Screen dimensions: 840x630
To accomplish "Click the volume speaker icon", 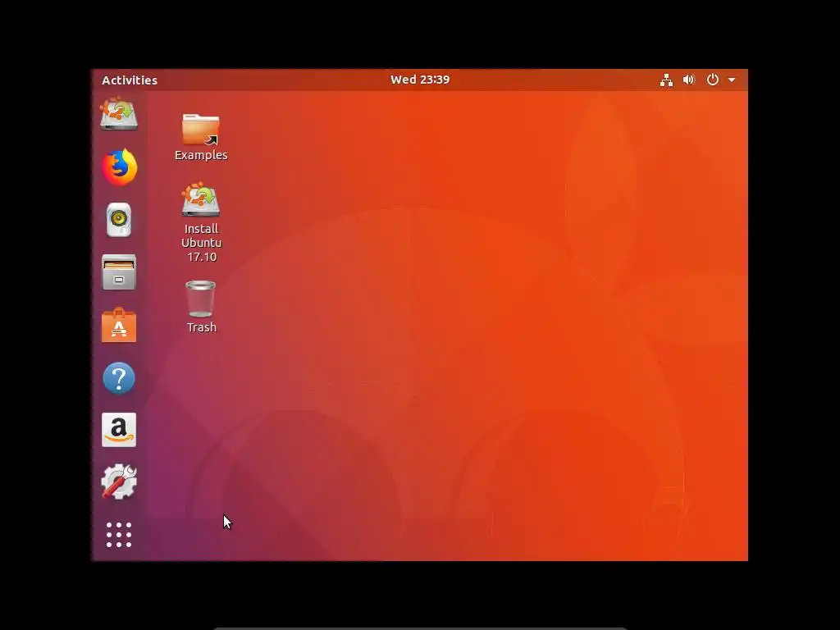I will [x=689, y=80].
